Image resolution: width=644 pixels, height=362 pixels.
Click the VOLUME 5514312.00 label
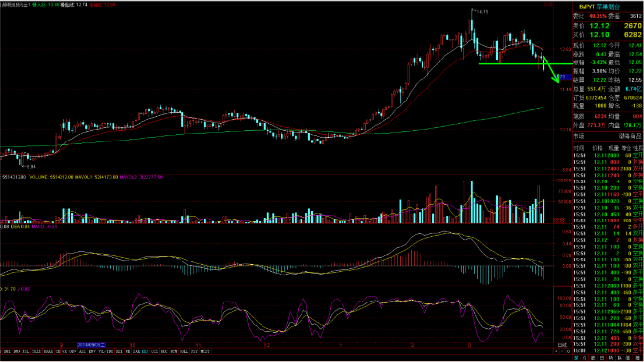tap(51, 177)
